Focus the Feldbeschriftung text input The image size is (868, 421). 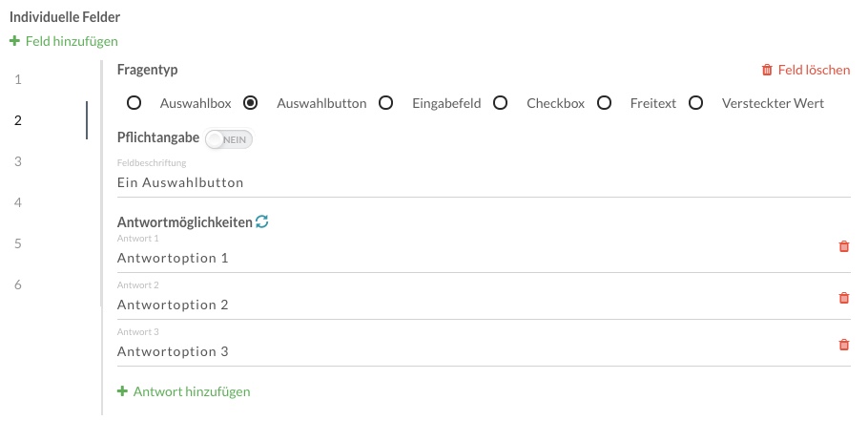pyautogui.click(x=484, y=182)
